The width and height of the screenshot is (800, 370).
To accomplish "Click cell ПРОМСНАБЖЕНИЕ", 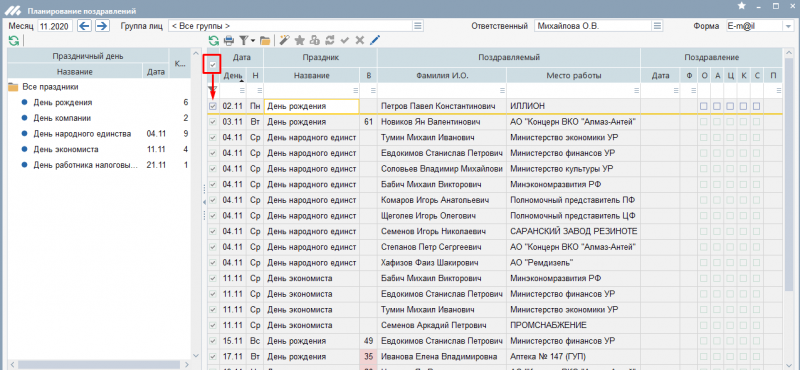I will click(x=573, y=325).
